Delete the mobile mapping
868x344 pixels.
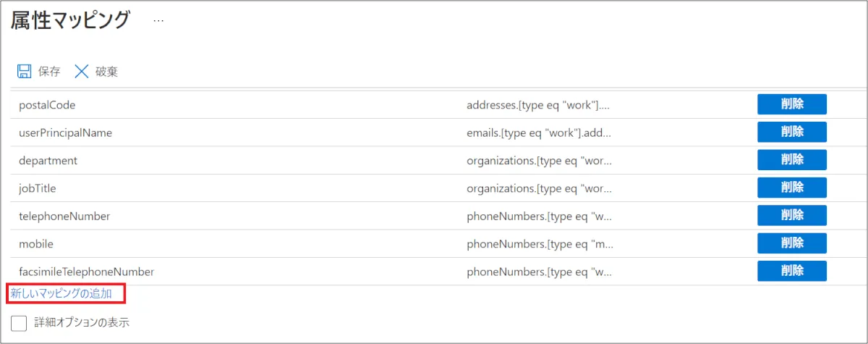click(791, 243)
